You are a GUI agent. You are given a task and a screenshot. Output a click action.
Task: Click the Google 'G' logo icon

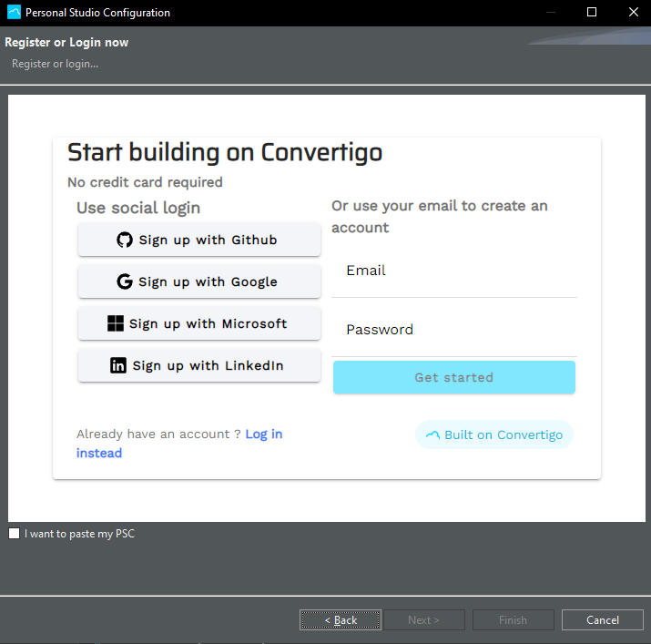click(125, 282)
